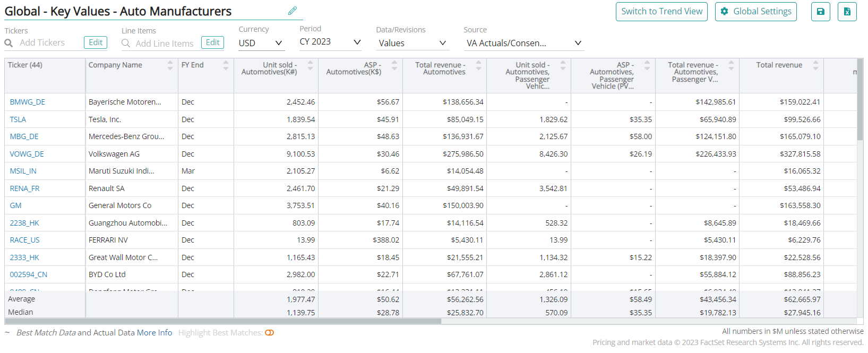
Task: Open 2238_HK ticker link
Action: pos(24,223)
